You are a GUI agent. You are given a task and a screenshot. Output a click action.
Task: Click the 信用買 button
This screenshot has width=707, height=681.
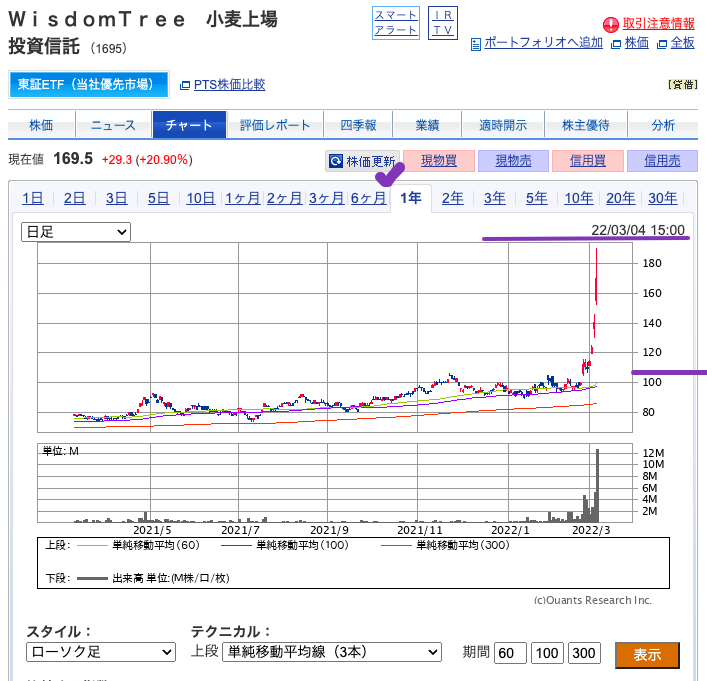point(588,161)
